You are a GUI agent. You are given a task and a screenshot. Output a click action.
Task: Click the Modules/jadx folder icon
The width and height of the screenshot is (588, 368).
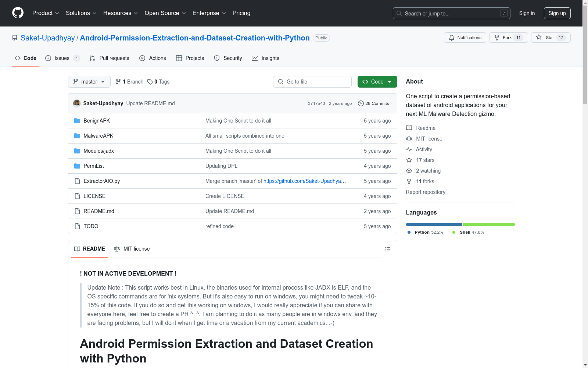(x=77, y=151)
